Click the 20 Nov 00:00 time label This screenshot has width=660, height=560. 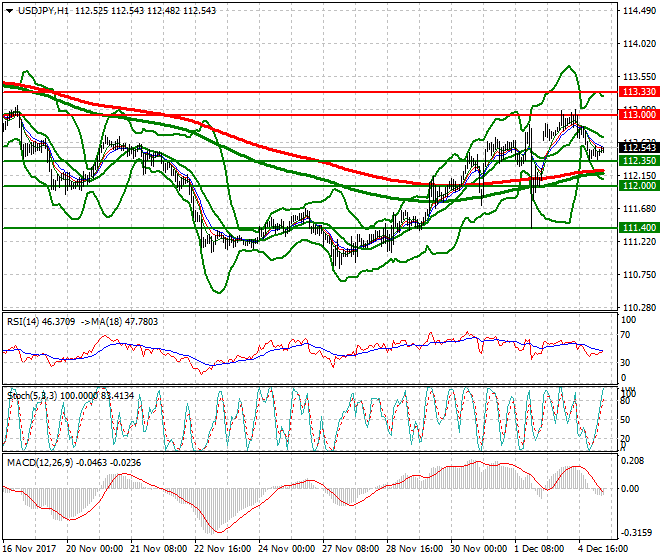tap(95, 549)
